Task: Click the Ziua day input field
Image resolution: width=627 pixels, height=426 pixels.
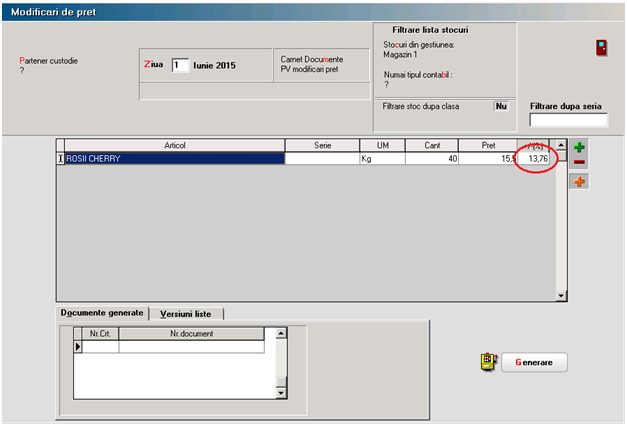Action: 180,66
